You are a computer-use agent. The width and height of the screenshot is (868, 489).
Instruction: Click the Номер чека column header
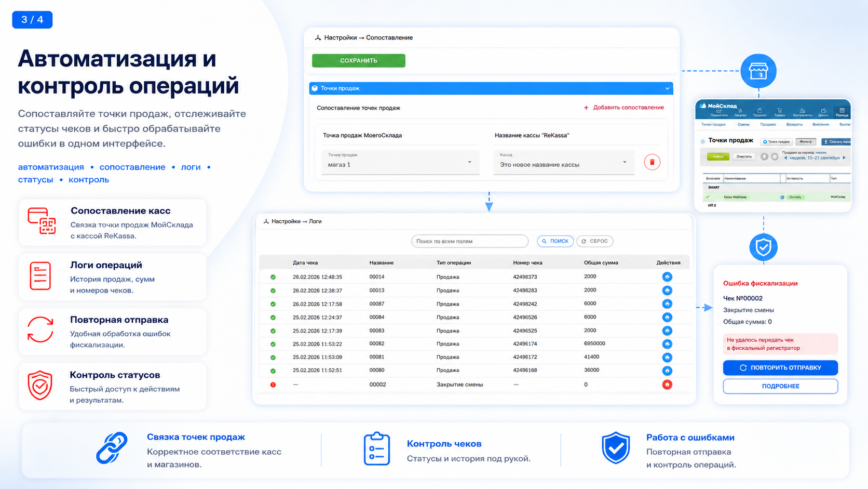click(x=527, y=263)
